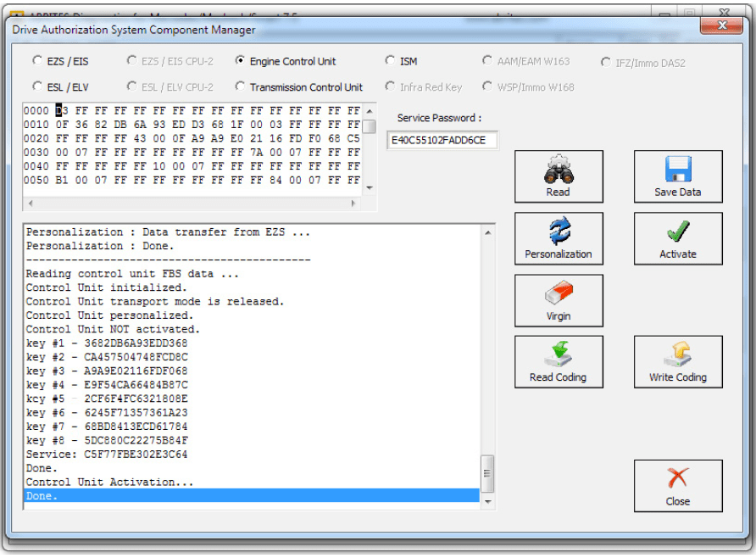
Task: Click the Virgin eraser icon
Action: coord(559,293)
